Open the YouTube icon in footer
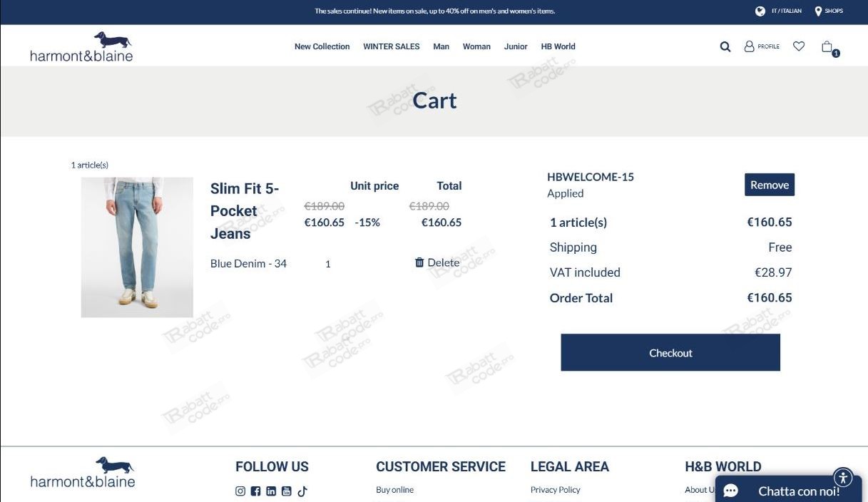868x502 pixels. click(287, 491)
